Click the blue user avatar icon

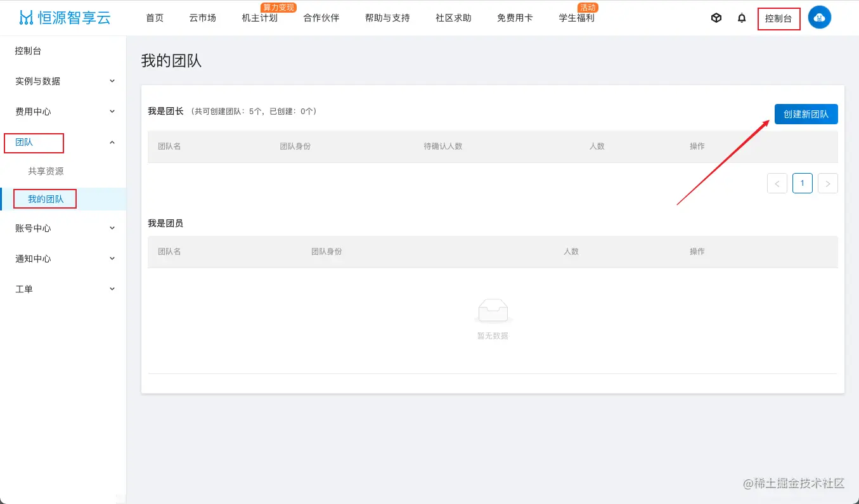pyautogui.click(x=820, y=18)
